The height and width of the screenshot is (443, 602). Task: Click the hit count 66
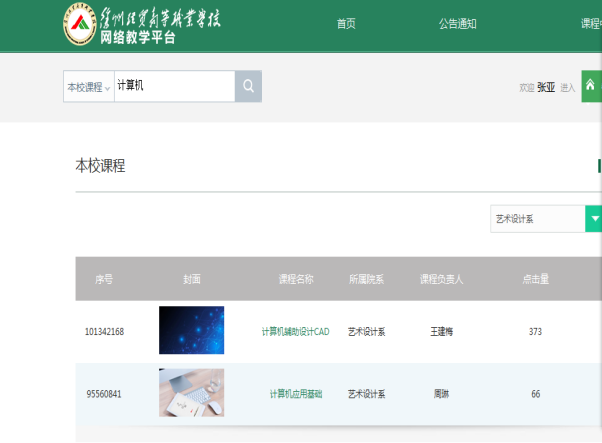[x=536, y=394]
